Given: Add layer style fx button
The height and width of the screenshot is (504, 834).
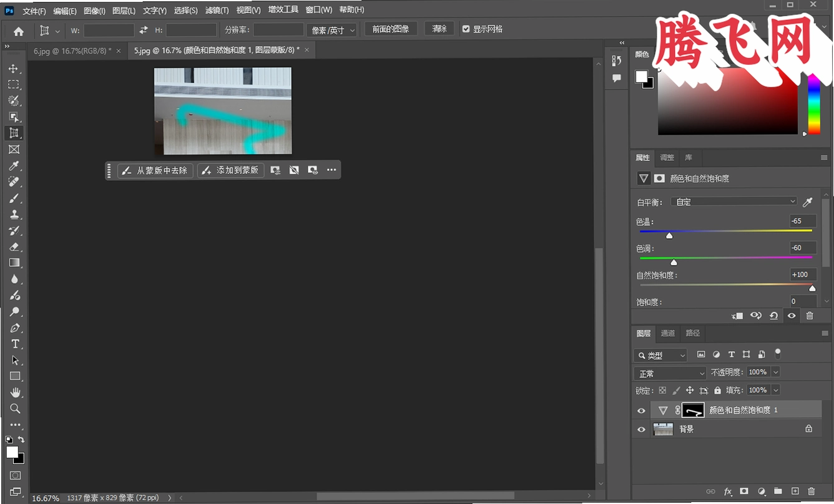Looking at the screenshot, I should (x=727, y=492).
